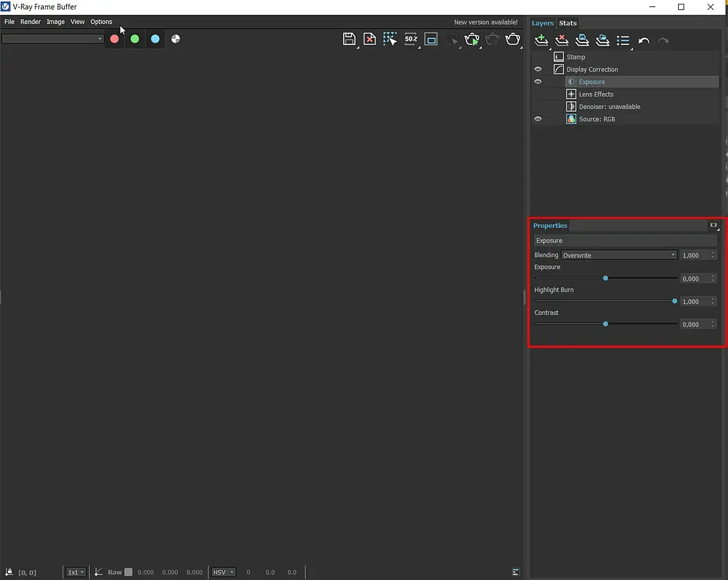Image resolution: width=728 pixels, height=580 pixels.
Task: Click the Exposure layer name field
Action: (625, 241)
